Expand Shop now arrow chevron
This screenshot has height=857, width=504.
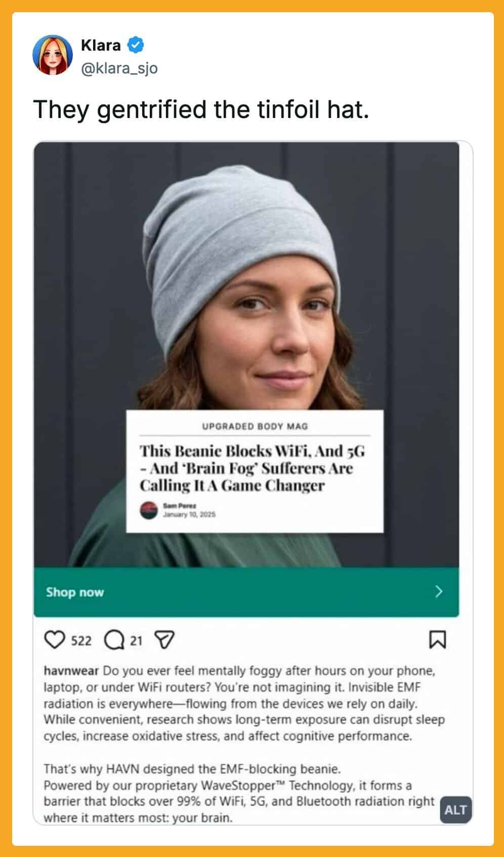pos(439,592)
